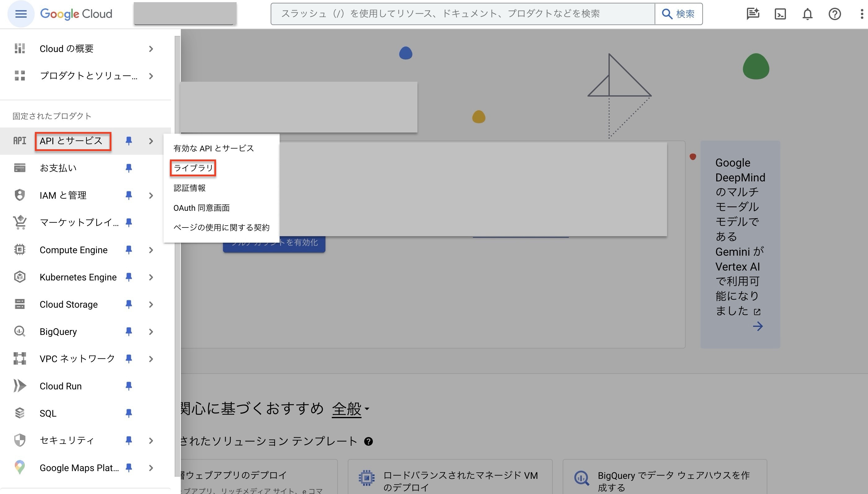The width and height of the screenshot is (868, 494).
Task: Click the アカウントを有効化 blue button
Action: [x=274, y=244]
